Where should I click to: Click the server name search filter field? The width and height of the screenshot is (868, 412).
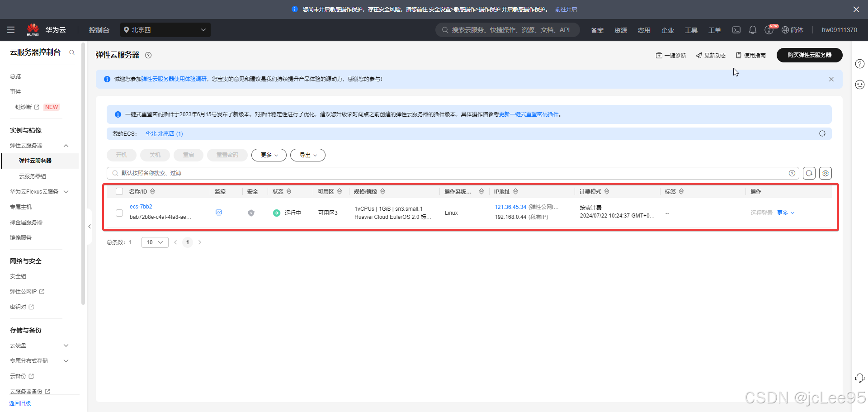tap(453, 173)
